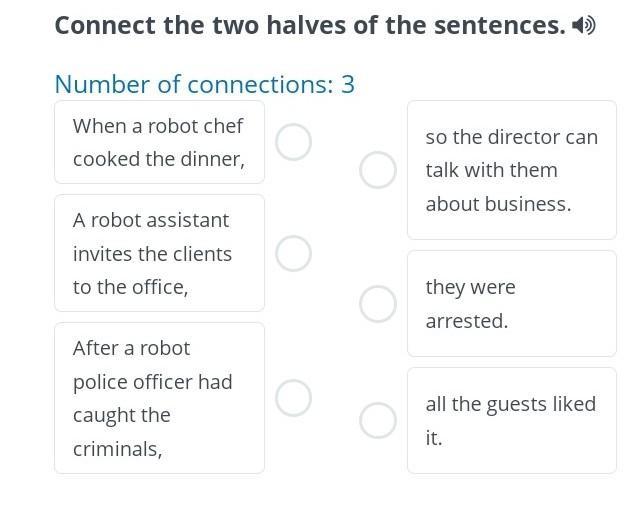Click 'cooked the dinner,' text in first card
Viewport: 629px width, 515px height.
click(158, 159)
